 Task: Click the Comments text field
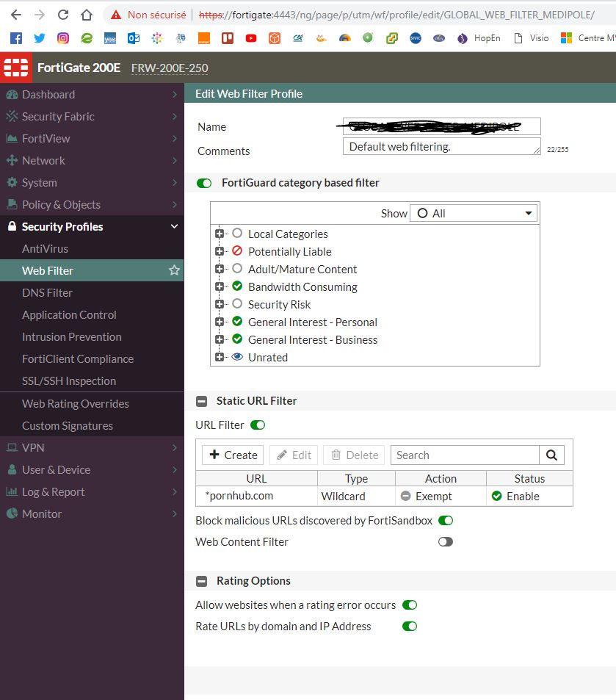(441, 146)
